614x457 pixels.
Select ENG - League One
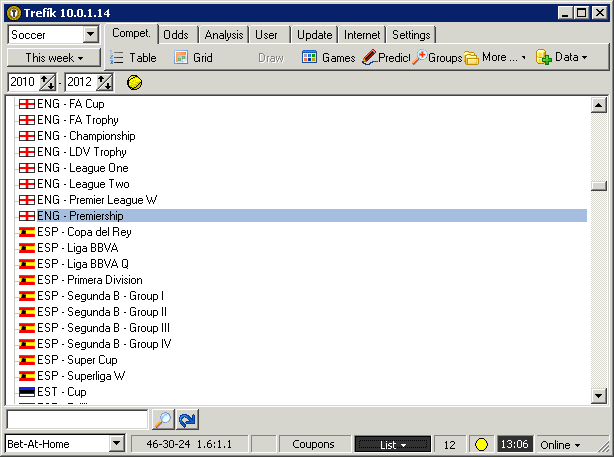(x=83, y=168)
